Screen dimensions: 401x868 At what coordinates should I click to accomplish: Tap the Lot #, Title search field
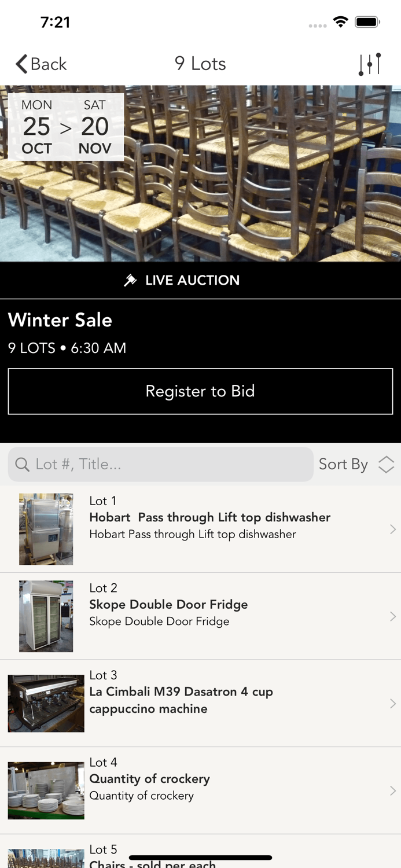(x=161, y=464)
